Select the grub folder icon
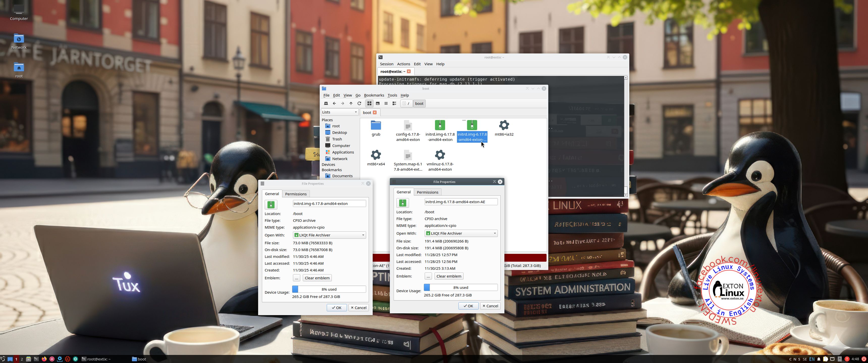Screen dimensions: 868x363 (x=376, y=126)
